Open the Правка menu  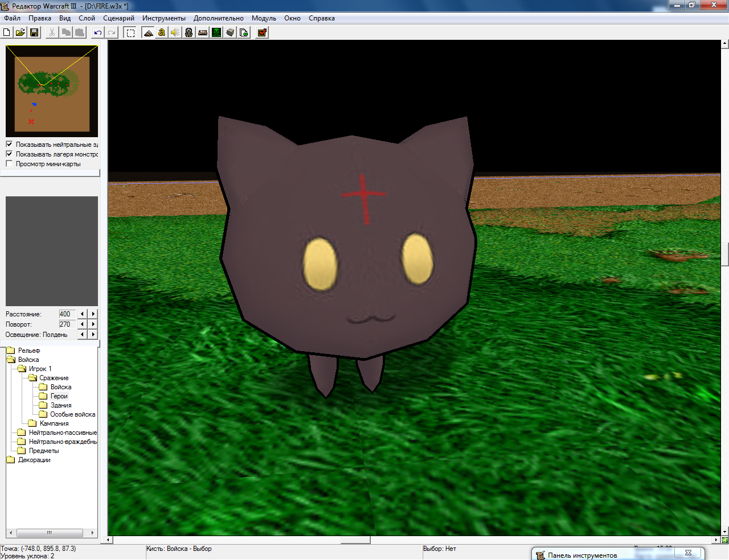pos(40,18)
